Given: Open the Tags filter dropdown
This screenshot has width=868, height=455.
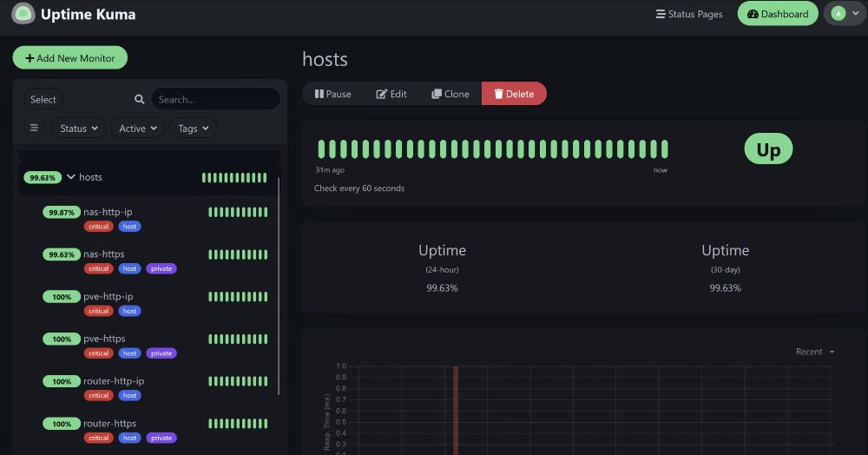Looking at the screenshot, I should pyautogui.click(x=194, y=129).
